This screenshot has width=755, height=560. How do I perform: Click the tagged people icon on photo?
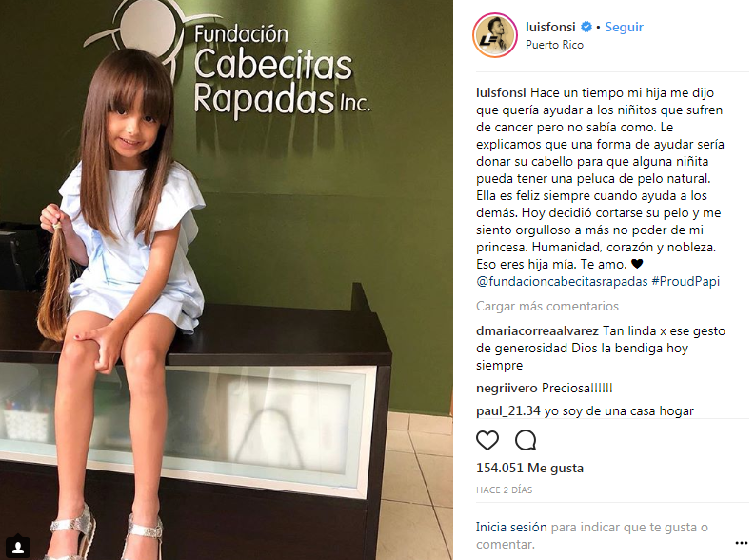tap(18, 547)
